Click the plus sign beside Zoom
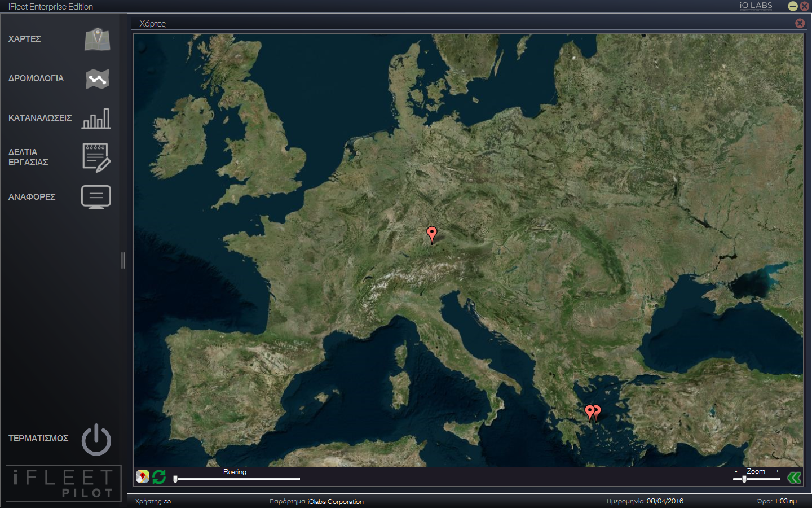Screen dimensions: 812x508 (777, 471)
